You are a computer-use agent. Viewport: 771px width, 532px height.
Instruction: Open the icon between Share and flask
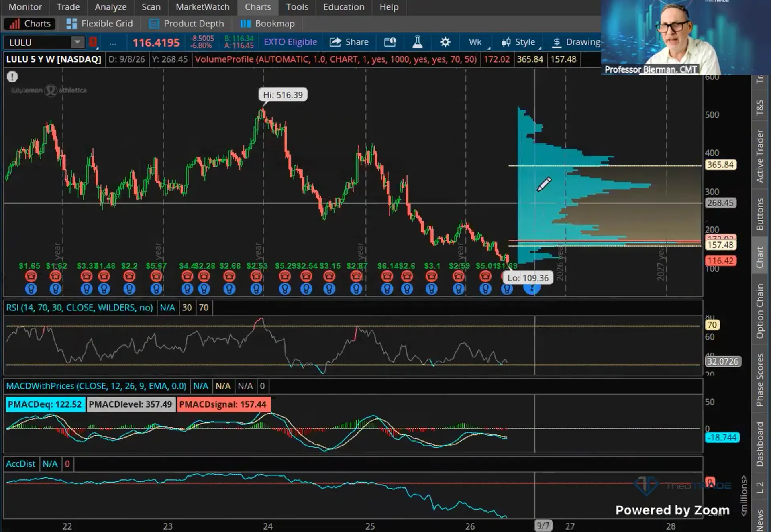(x=390, y=42)
